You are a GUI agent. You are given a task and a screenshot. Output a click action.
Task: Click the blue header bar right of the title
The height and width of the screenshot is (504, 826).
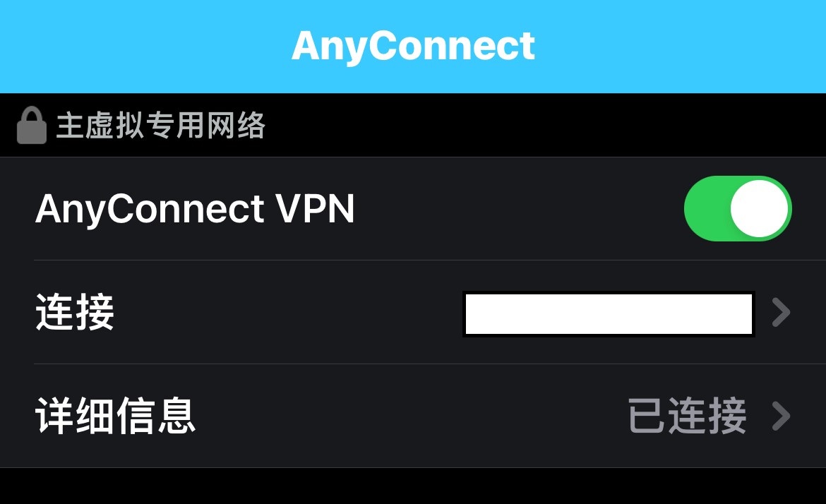(x=681, y=47)
